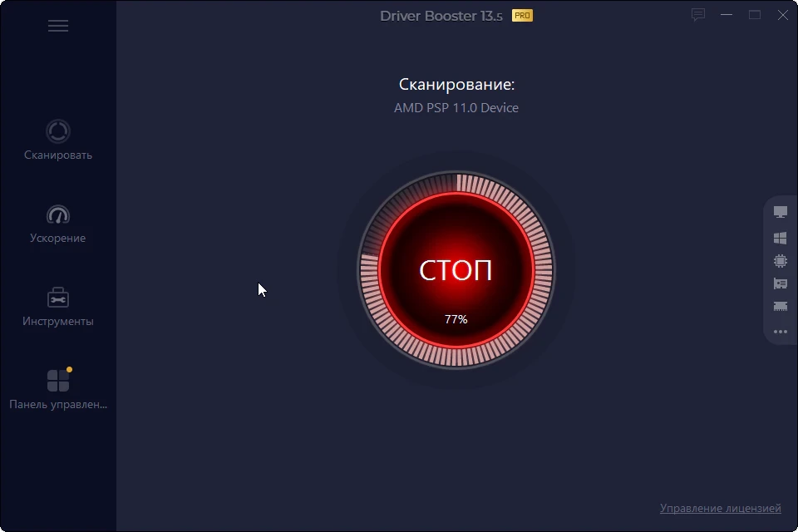Open the hamburger menu

click(x=58, y=26)
